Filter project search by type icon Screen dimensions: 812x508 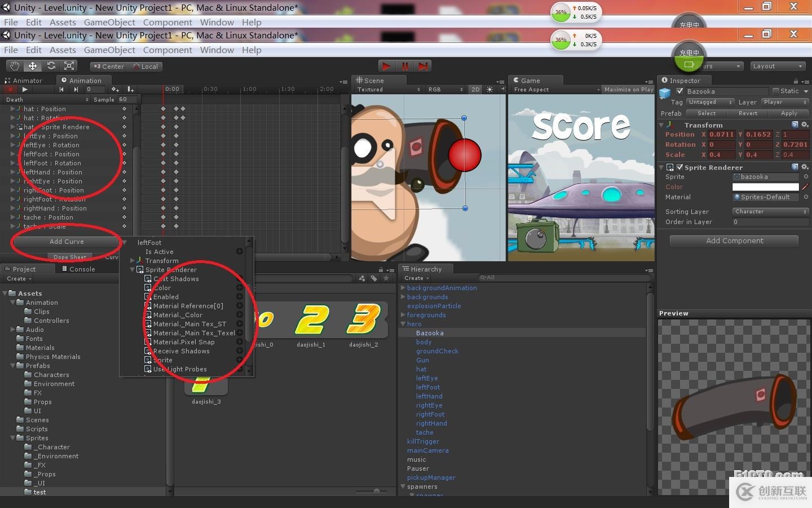(x=361, y=278)
